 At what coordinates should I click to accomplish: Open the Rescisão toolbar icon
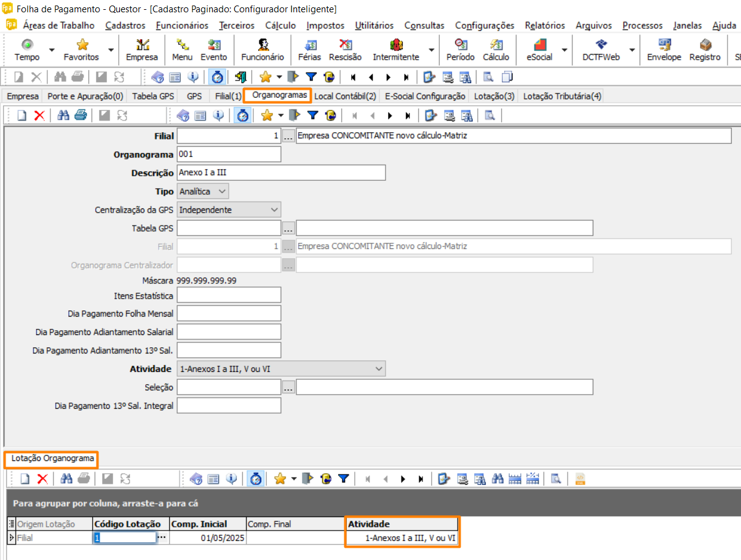tap(345, 50)
